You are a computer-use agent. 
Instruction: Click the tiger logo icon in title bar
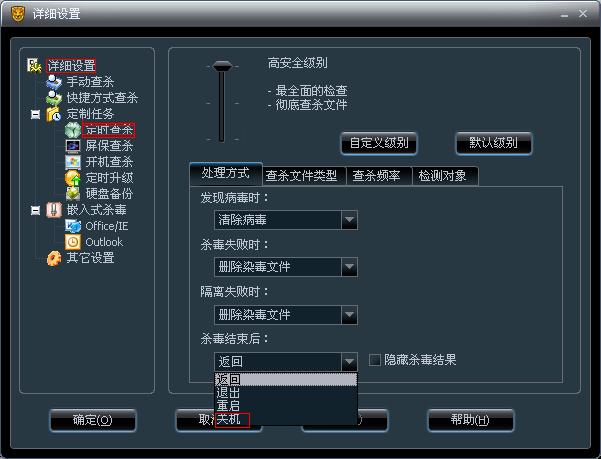tap(17, 14)
